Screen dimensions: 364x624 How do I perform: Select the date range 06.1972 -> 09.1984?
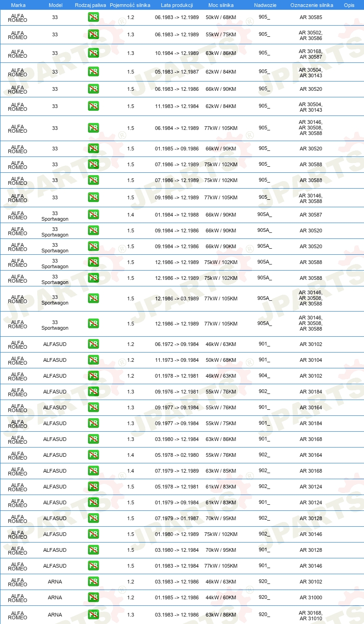[x=177, y=344]
